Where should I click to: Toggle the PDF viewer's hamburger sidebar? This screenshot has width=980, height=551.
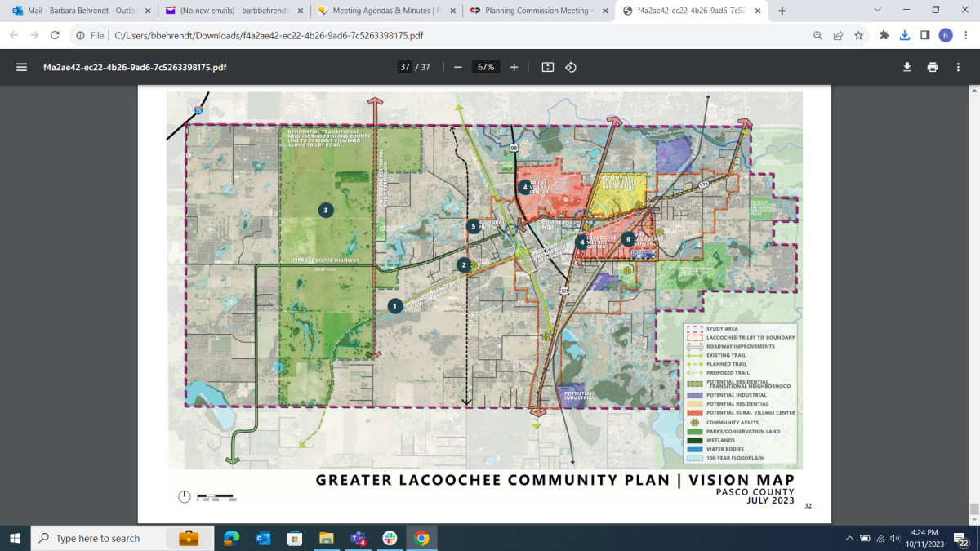pyautogui.click(x=21, y=67)
